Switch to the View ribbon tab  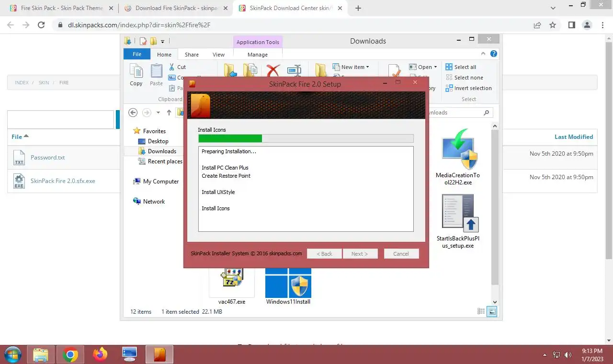[218, 55]
